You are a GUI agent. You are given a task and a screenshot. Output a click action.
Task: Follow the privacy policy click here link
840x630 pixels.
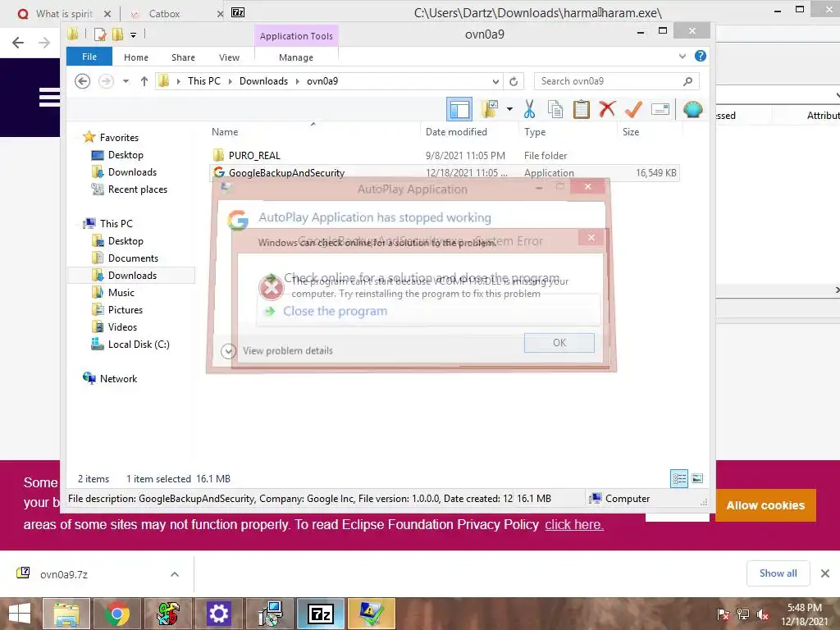pyautogui.click(x=574, y=524)
